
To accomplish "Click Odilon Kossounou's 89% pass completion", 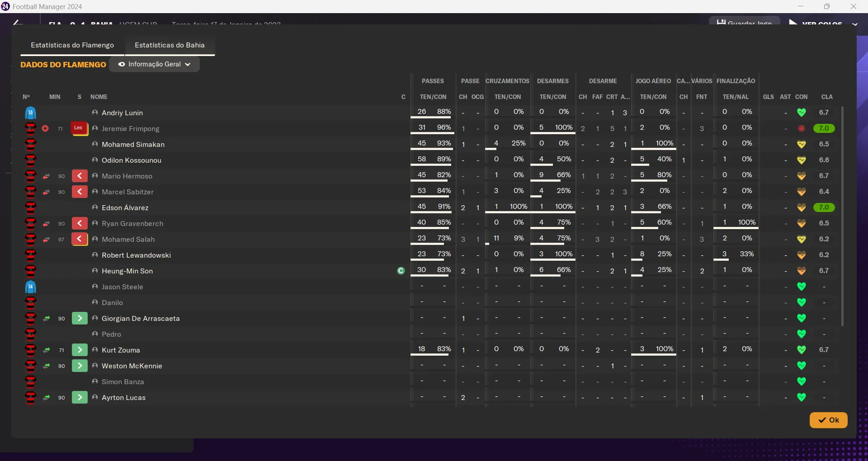I will (443, 159).
